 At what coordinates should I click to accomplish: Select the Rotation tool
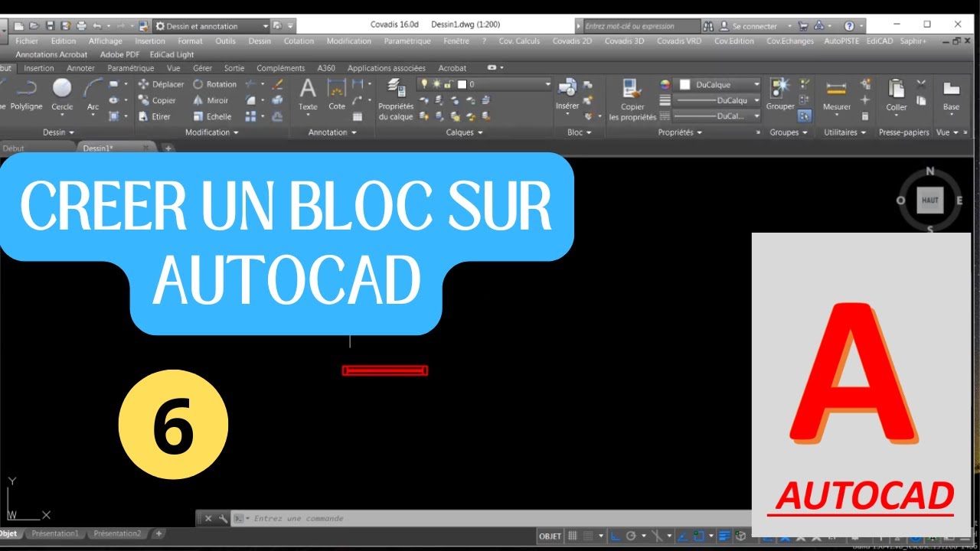click(x=214, y=84)
